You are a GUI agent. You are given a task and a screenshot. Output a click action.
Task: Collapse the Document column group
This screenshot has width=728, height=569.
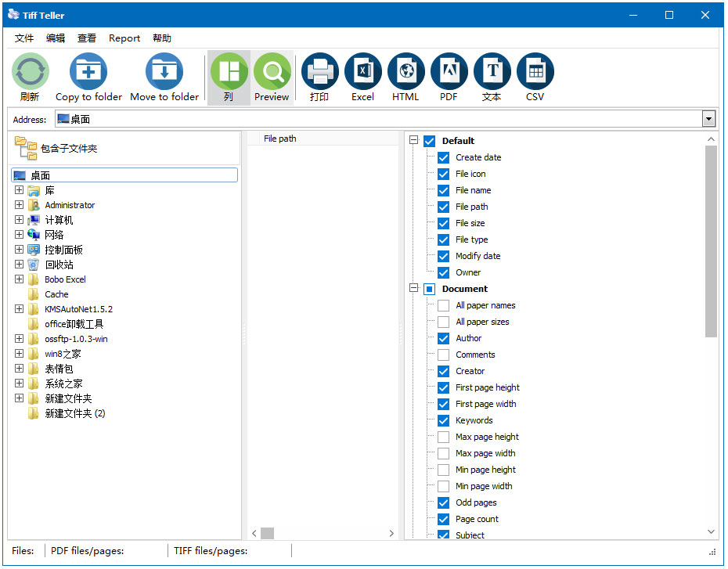click(413, 288)
